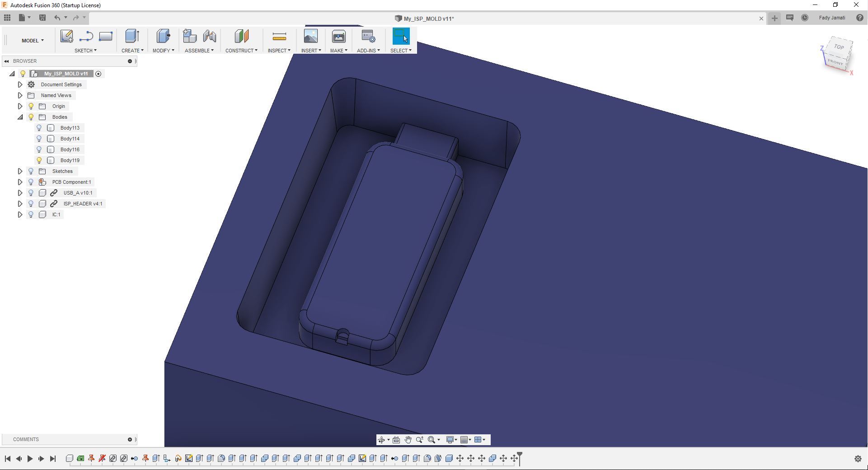Open the SKETCH menu
The height and width of the screenshot is (470, 868).
tap(85, 51)
